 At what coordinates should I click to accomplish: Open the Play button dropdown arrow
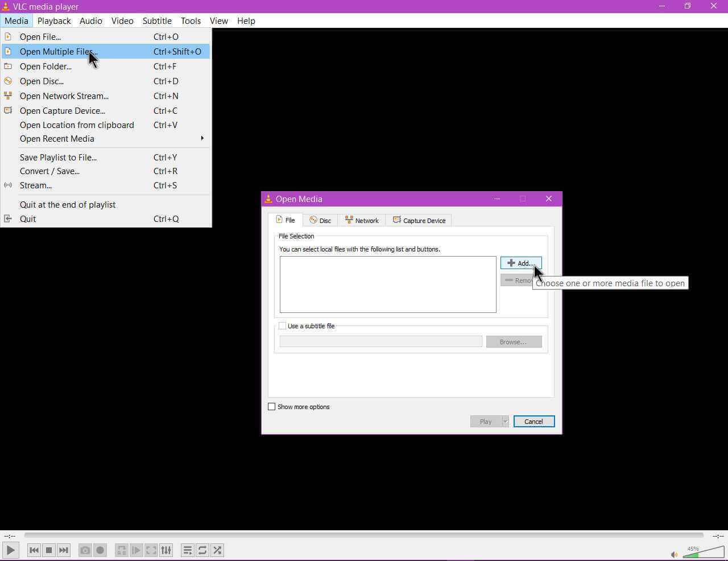[505, 422]
